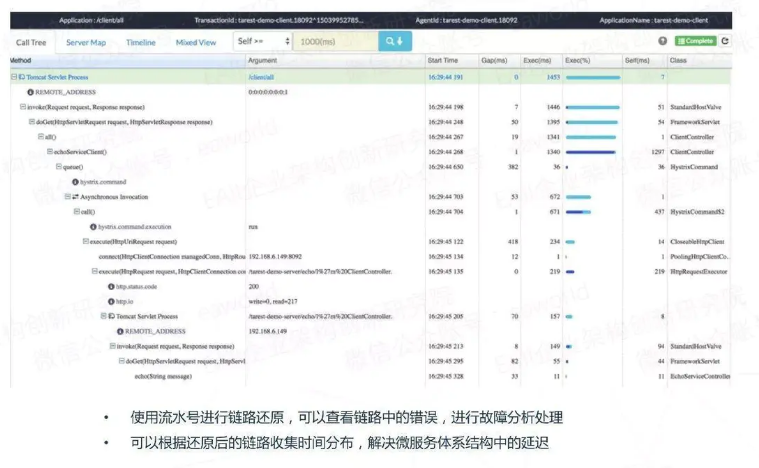The height and width of the screenshot is (468, 759).
Task: Collapse doGet row starting 16:29:45 295
Action: (x=121, y=361)
